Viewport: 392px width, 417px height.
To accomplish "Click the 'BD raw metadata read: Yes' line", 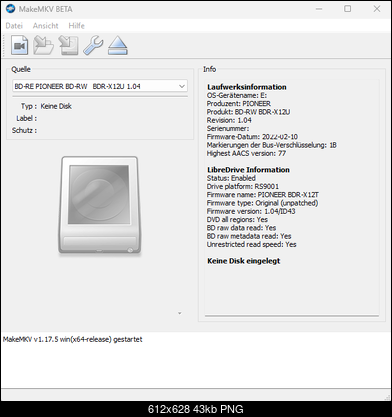I will click(249, 236).
